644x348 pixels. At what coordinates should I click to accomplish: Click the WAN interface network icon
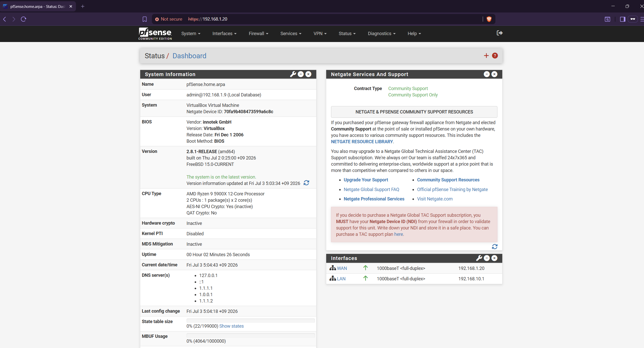click(333, 268)
